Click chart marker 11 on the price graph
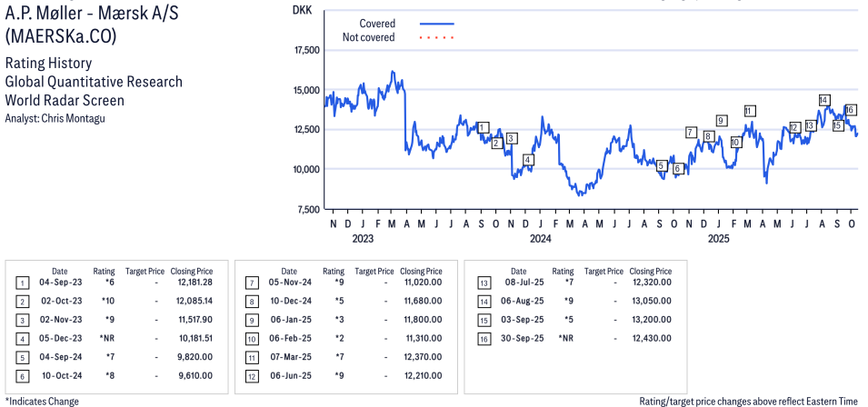 pyautogui.click(x=749, y=112)
